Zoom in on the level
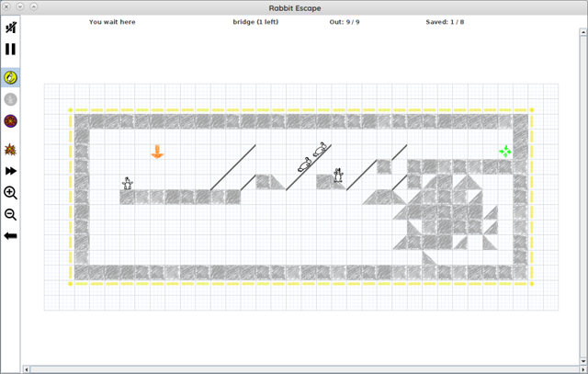 [x=11, y=193]
